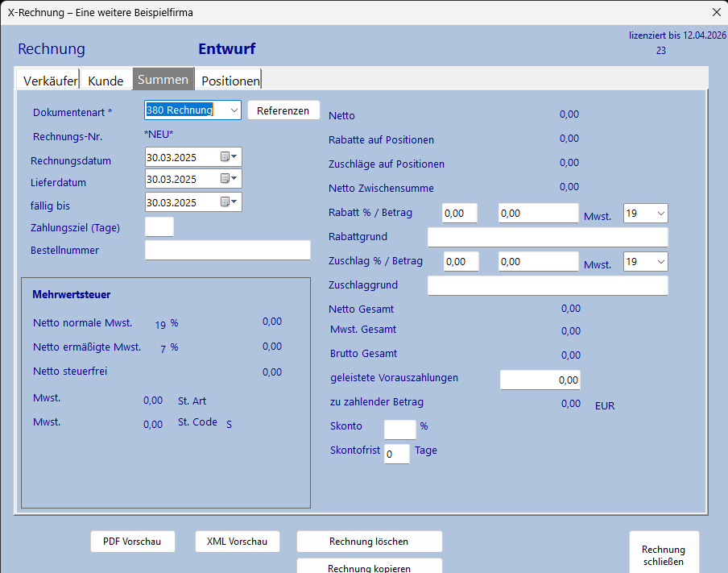Open the Rabatt Mwst. rate dropdown
This screenshot has height=573, width=728.
660,214
